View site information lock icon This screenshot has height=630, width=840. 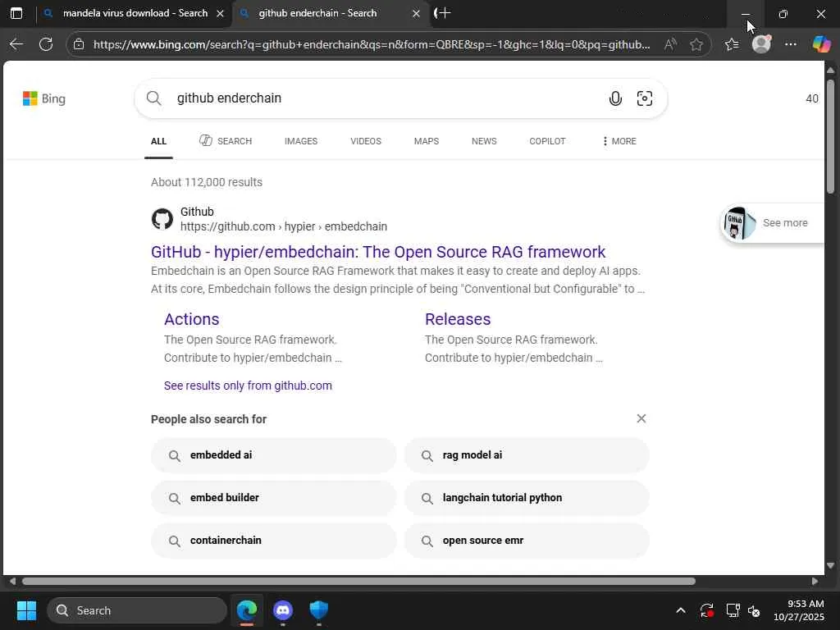pyautogui.click(x=79, y=44)
